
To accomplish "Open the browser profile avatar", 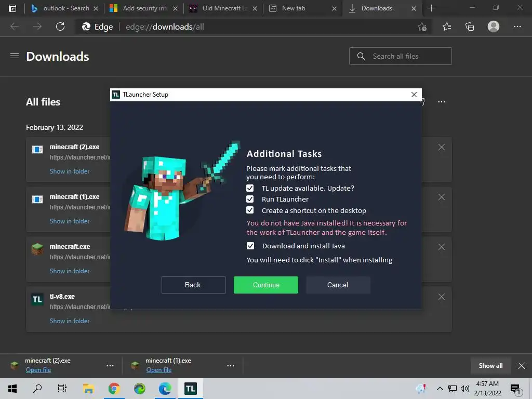I will pyautogui.click(x=494, y=26).
